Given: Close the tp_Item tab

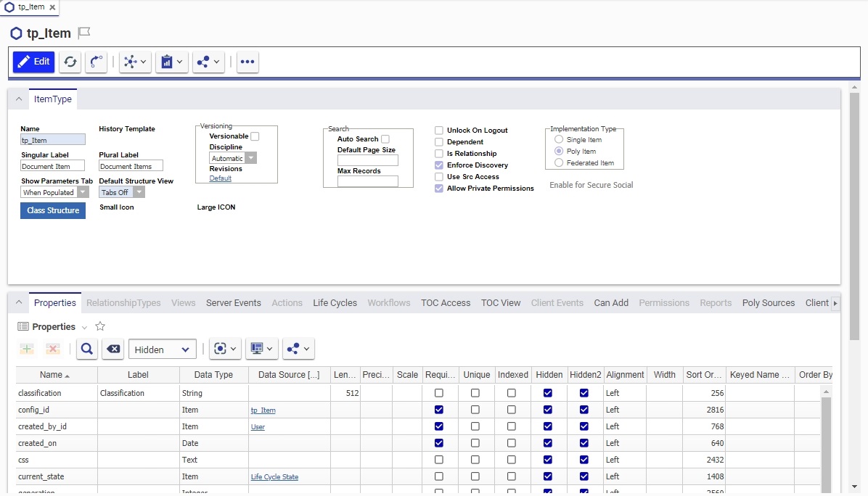Looking at the screenshot, I should [52, 7].
